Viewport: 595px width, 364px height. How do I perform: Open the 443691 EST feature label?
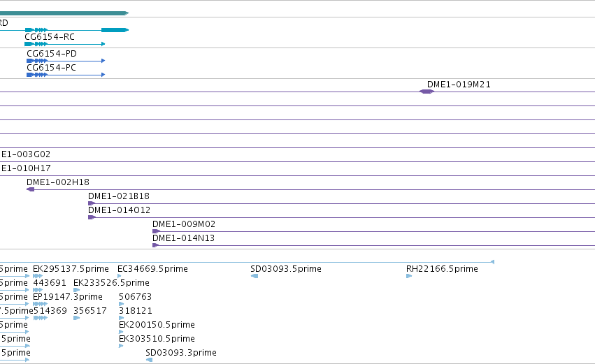[x=50, y=283]
